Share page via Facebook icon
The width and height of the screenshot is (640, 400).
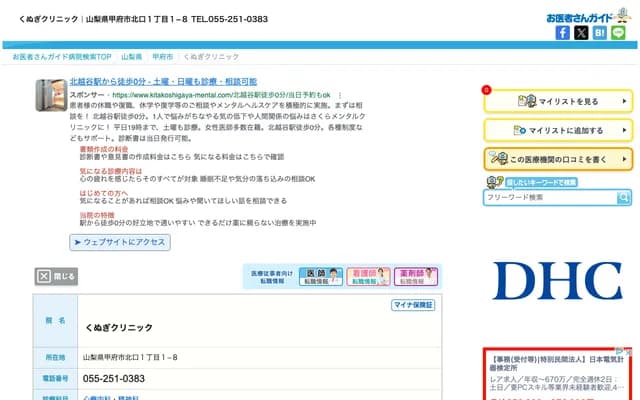click(x=562, y=33)
